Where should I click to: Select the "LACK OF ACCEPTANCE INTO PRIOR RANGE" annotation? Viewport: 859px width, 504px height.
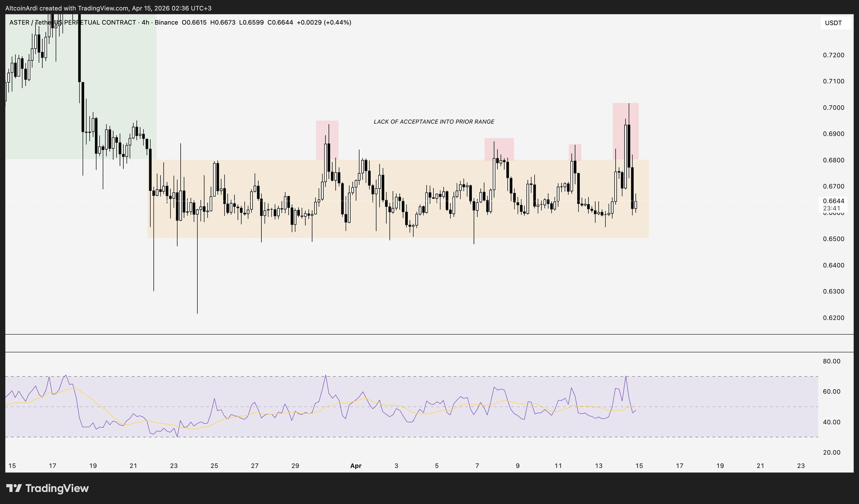click(x=434, y=122)
